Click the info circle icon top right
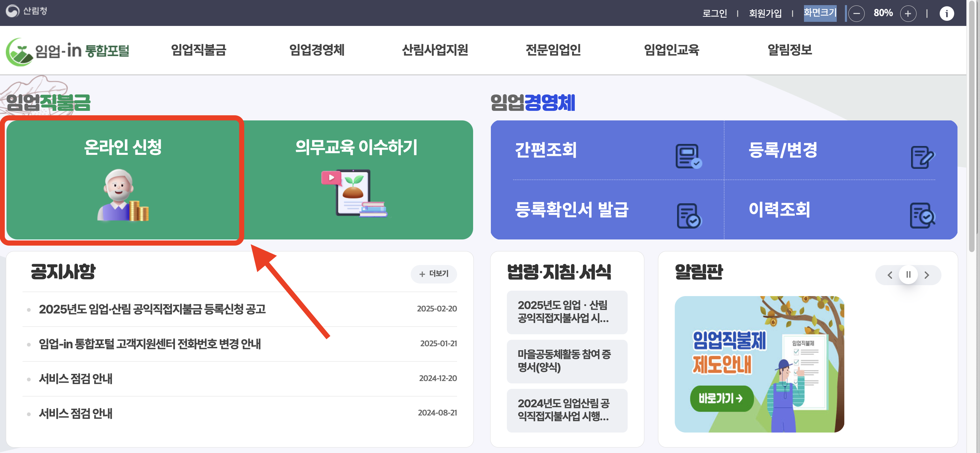The height and width of the screenshot is (453, 980). (947, 13)
